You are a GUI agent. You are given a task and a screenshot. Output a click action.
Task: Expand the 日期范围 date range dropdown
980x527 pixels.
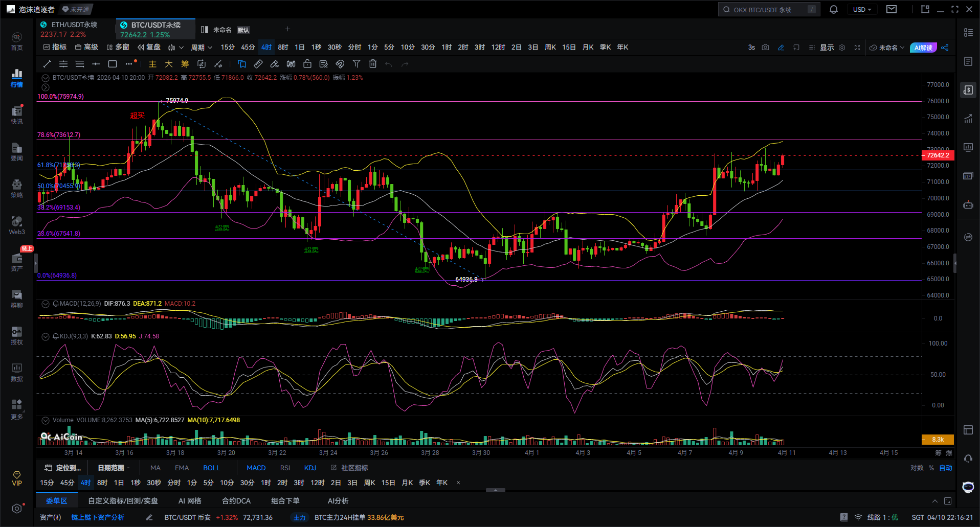coord(113,468)
